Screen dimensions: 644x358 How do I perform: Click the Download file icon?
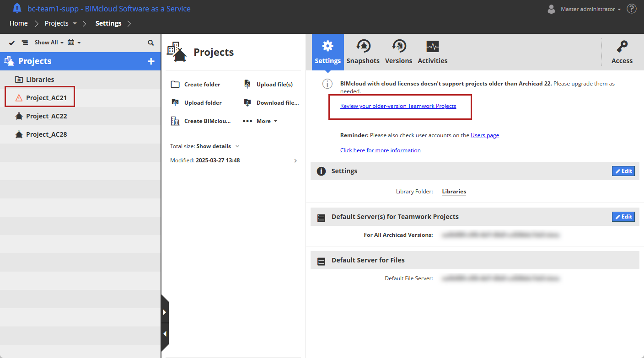247,102
